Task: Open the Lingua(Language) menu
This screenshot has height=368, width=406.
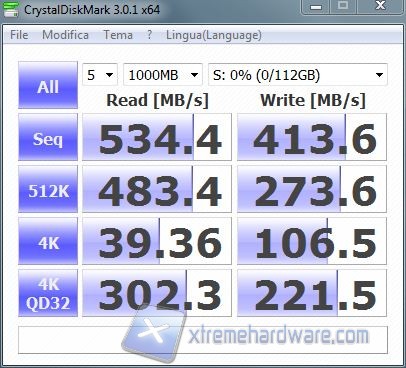Action: [x=214, y=35]
